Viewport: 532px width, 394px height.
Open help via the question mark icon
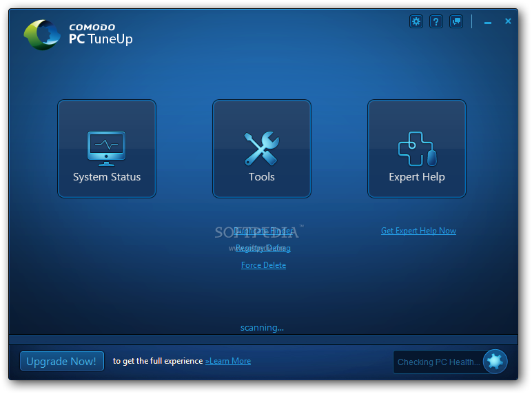click(436, 22)
